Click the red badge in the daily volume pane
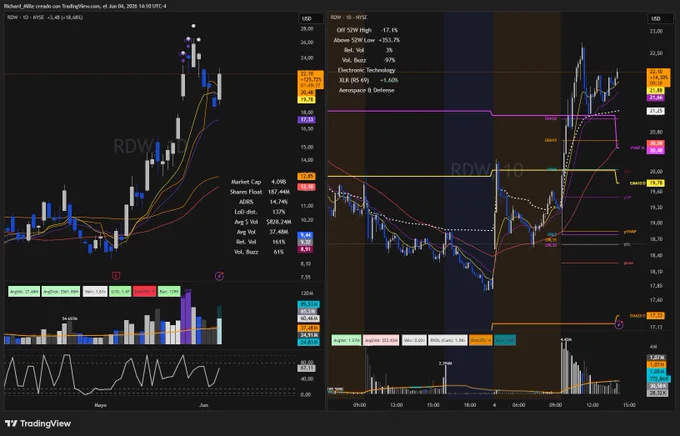 (x=145, y=292)
